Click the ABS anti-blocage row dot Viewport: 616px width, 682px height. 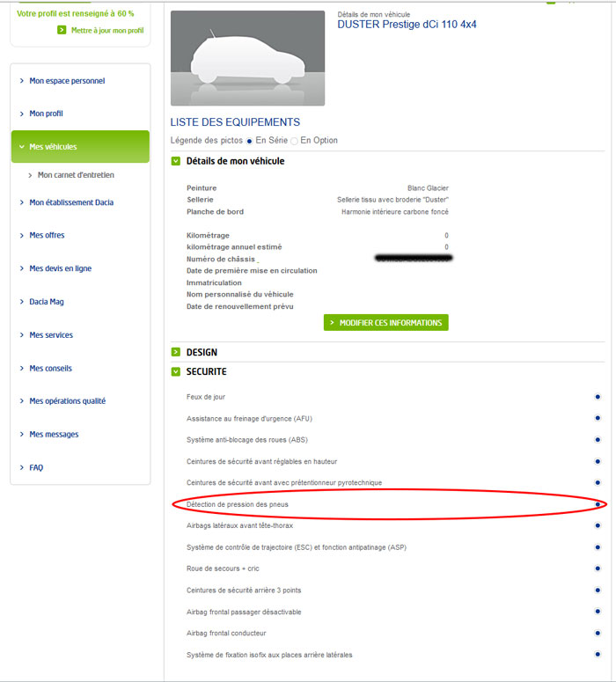tap(598, 440)
